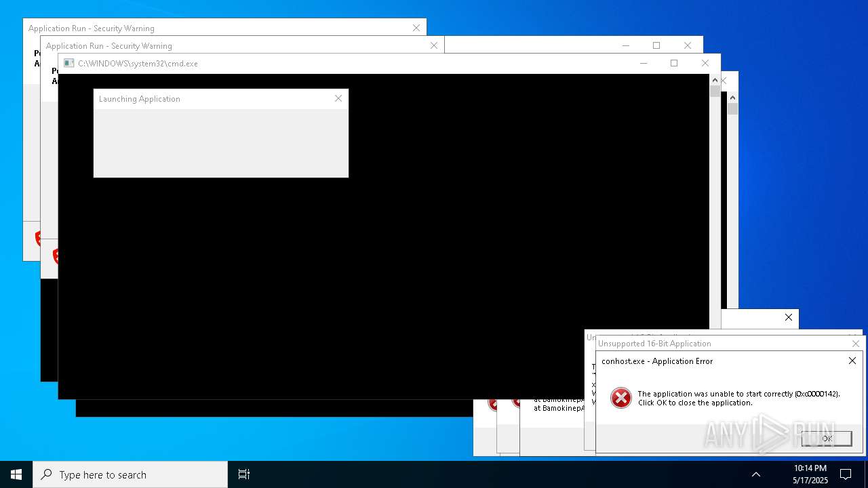The height and width of the screenshot is (488, 868).
Task: Close the Launching Application dialog
Action: click(x=338, y=98)
